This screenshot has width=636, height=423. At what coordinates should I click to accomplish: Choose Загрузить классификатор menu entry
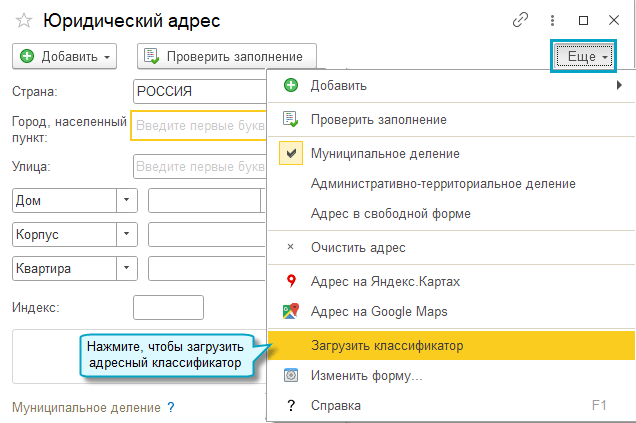pos(401,346)
